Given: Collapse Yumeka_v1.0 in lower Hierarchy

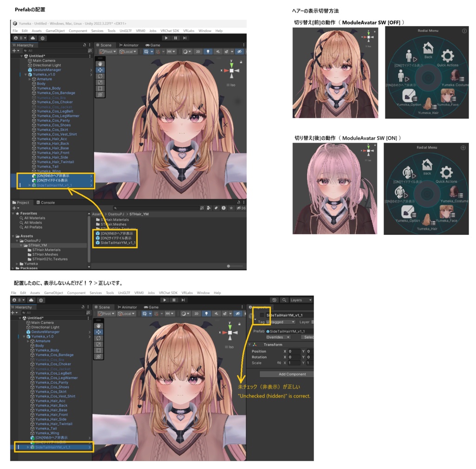Looking at the screenshot, I should coord(24,337).
